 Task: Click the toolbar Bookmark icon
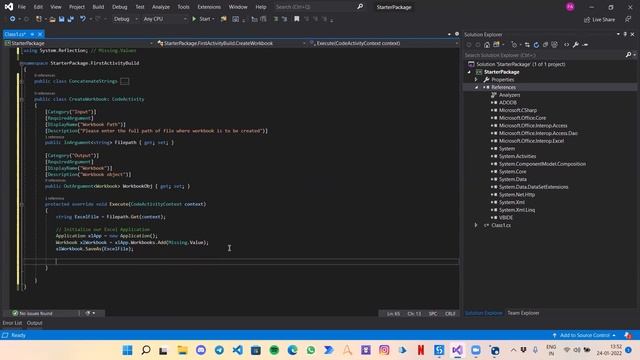[297, 19]
